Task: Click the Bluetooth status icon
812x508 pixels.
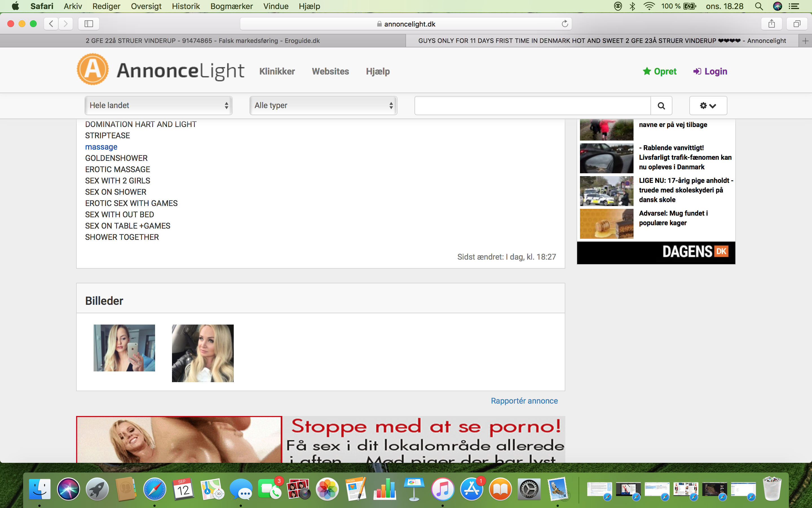Action: pos(632,6)
